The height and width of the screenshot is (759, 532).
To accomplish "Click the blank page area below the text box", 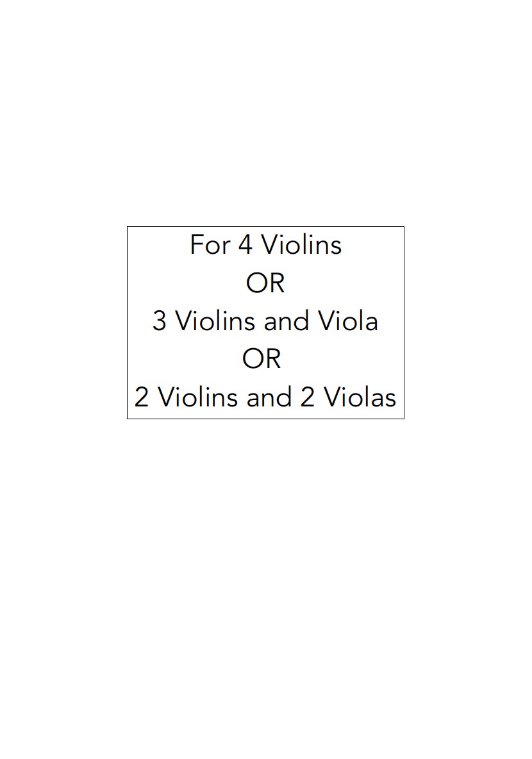I will click(x=265, y=577).
